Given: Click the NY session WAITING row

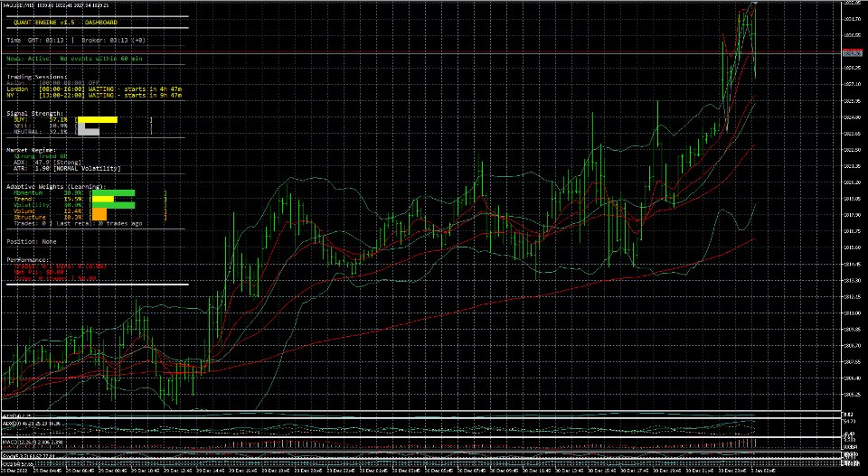Looking at the screenshot, I should tap(94, 95).
